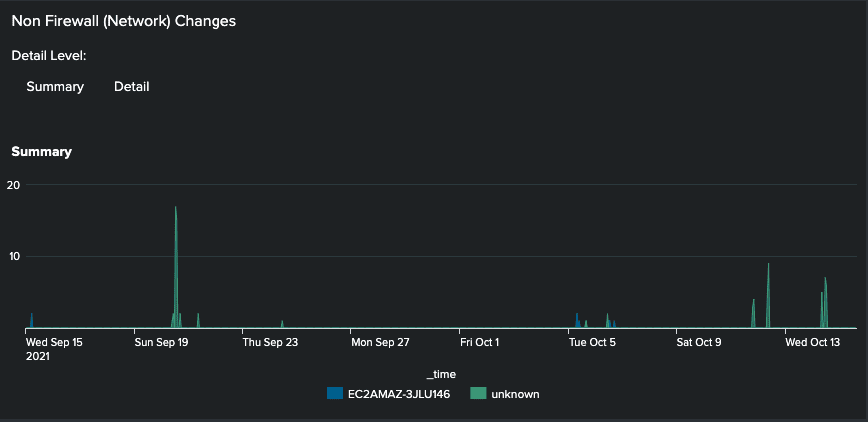
Task: Click the Sun Sep 19 axis label
Action: (x=162, y=342)
